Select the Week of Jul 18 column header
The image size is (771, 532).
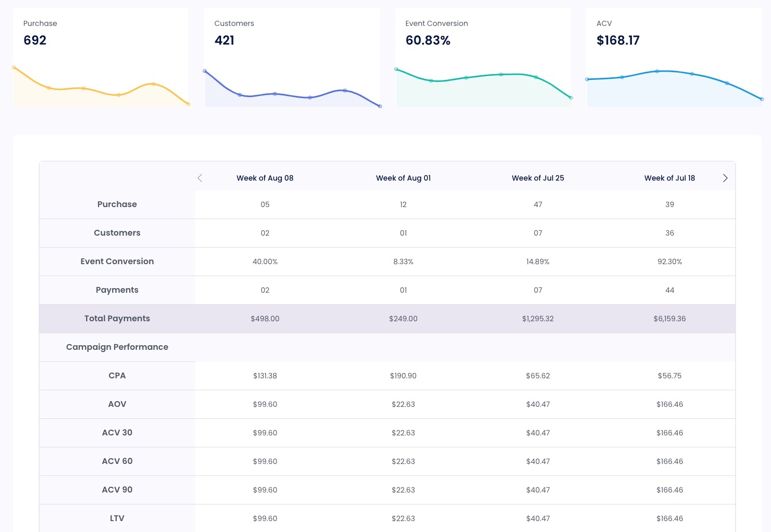pyautogui.click(x=670, y=178)
